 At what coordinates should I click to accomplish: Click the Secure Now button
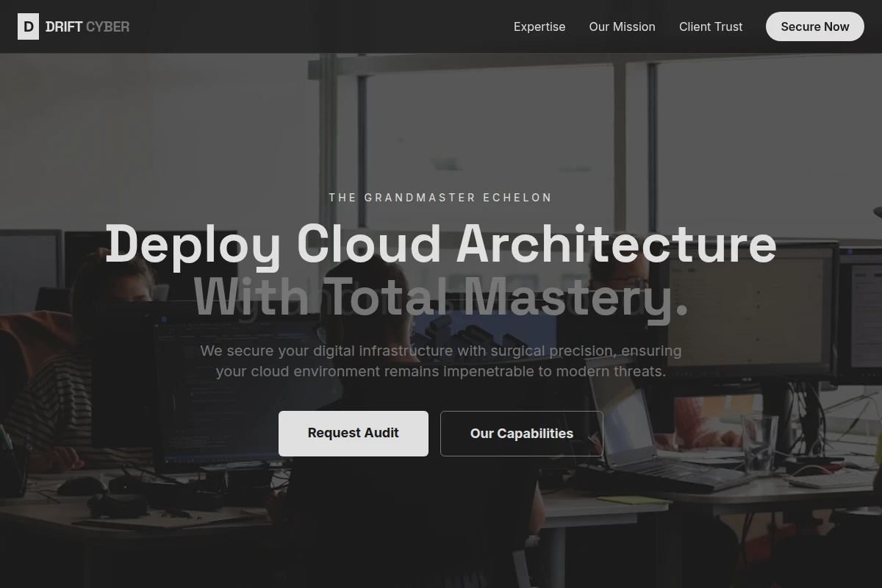[x=815, y=26]
